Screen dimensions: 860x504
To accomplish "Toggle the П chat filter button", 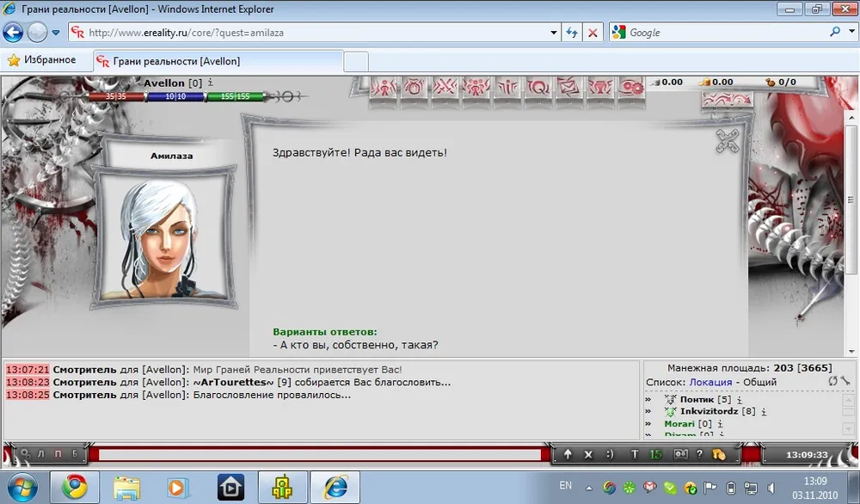I will 58,454.
